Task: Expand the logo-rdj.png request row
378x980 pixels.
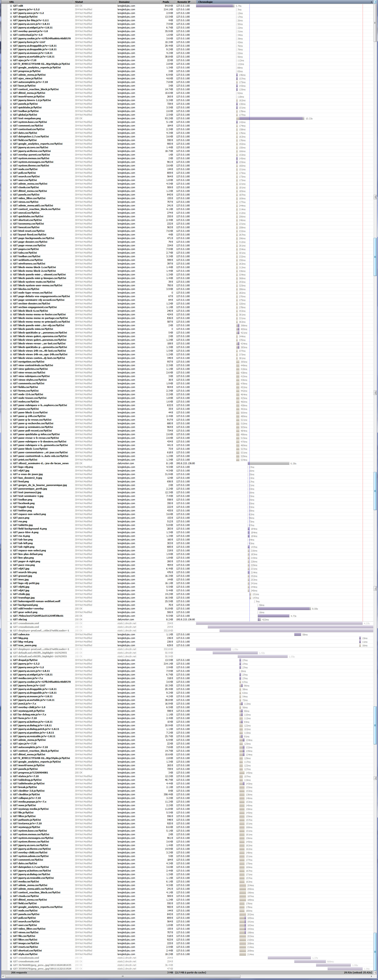Action: tap(11, 467)
